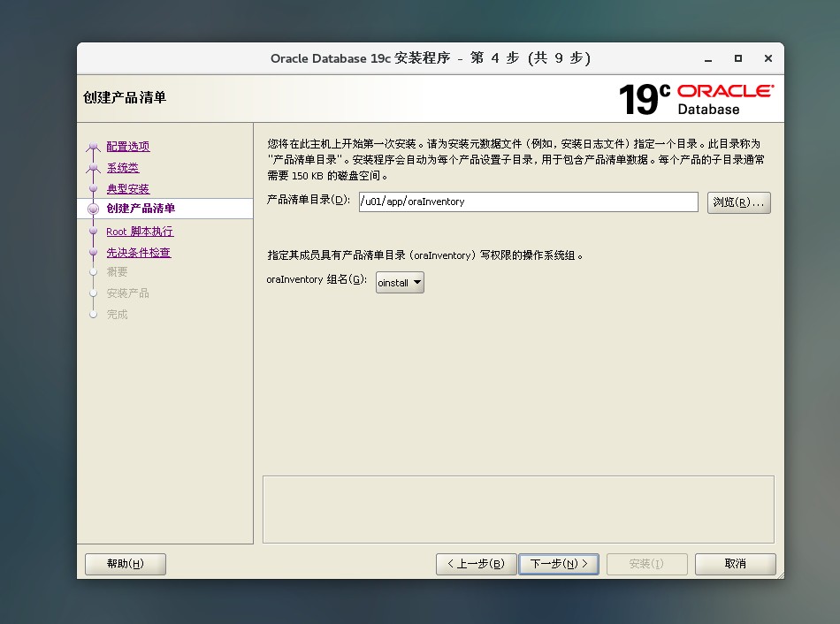Image resolution: width=840 pixels, height=624 pixels.
Task: Open the 典型安装 step link
Action: click(128, 188)
